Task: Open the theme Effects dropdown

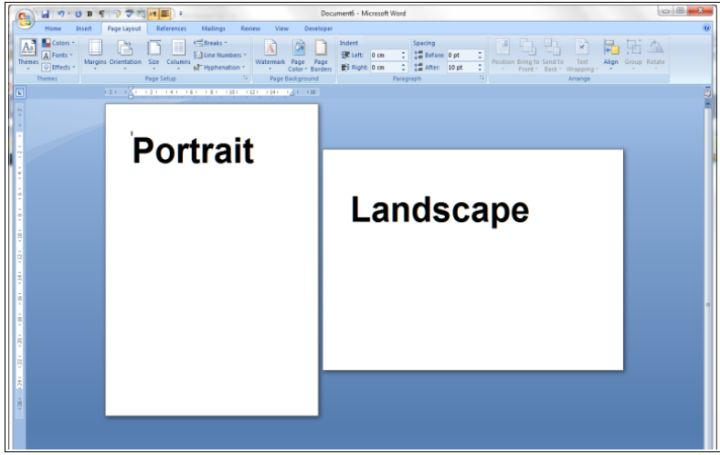Action: (58, 67)
